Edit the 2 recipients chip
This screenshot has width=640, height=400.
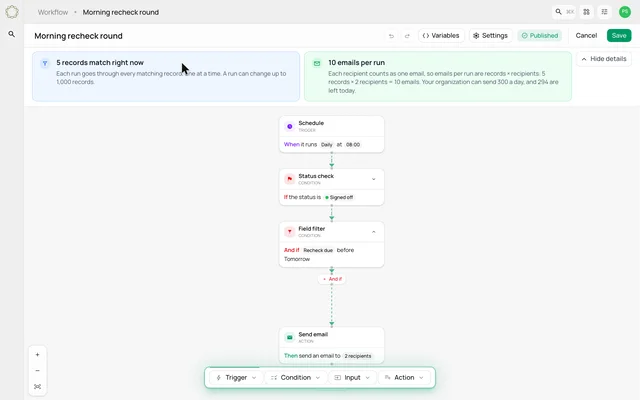coord(358,356)
